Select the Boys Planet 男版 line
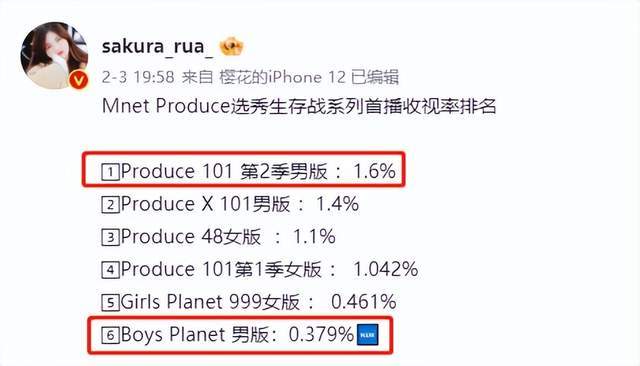The height and width of the screenshot is (366, 640). click(x=240, y=335)
